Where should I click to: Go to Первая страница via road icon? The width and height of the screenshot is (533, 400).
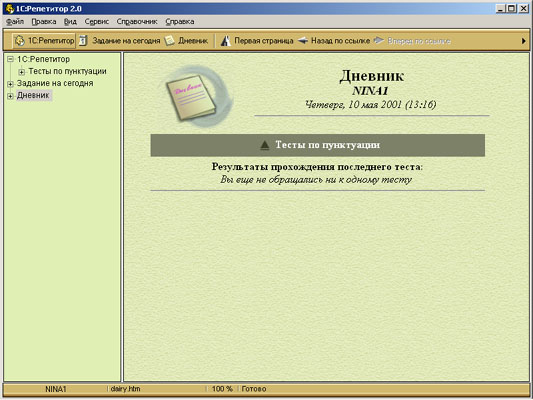click(225, 41)
